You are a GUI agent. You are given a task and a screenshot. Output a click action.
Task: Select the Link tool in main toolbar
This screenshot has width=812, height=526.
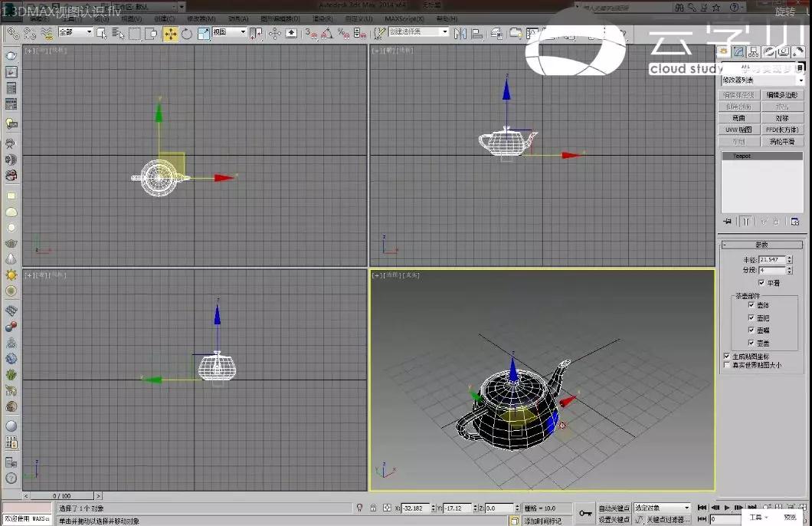pyautogui.click(x=13, y=35)
